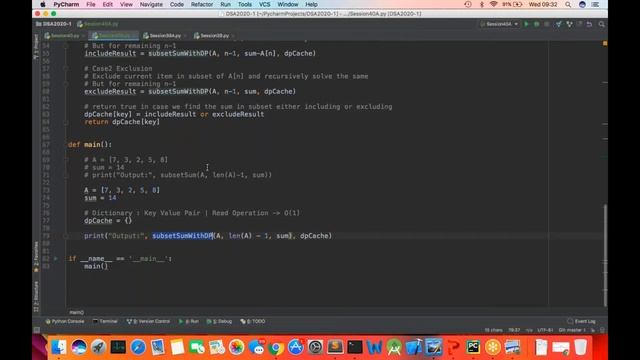Click the 79:37 line:column indicator
The image size is (640, 360).
[x=514, y=330]
